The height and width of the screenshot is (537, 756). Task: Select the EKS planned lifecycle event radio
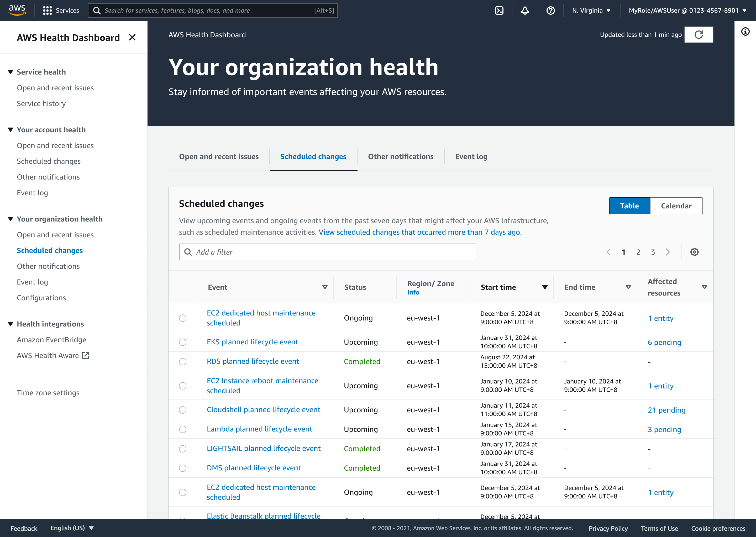pos(182,342)
